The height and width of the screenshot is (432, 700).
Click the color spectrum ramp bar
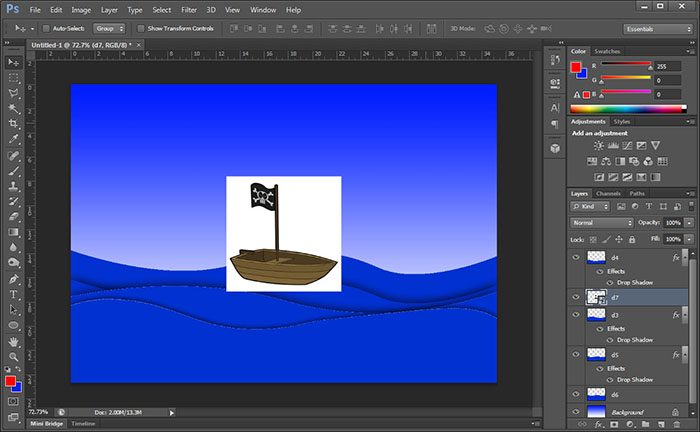click(624, 107)
